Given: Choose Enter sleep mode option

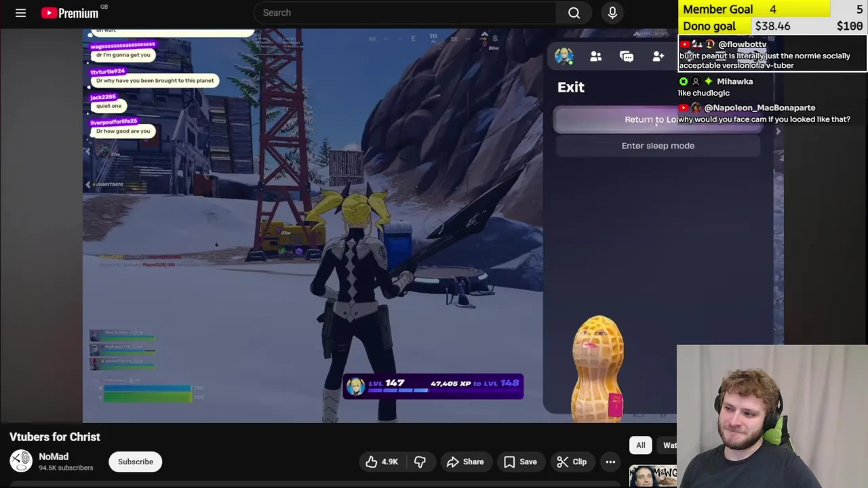Looking at the screenshot, I should pyautogui.click(x=658, y=146).
